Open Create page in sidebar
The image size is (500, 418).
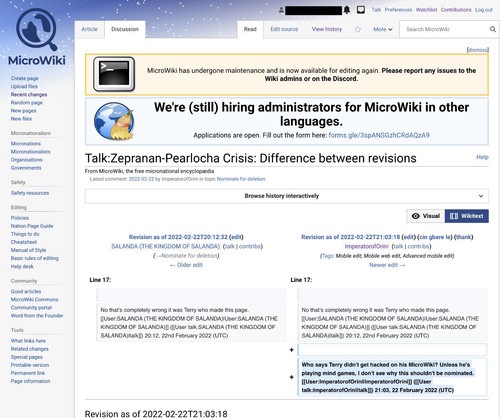click(24, 78)
